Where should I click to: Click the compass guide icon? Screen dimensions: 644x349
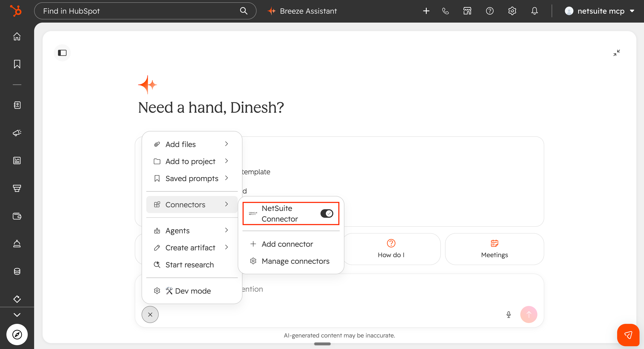(17, 335)
